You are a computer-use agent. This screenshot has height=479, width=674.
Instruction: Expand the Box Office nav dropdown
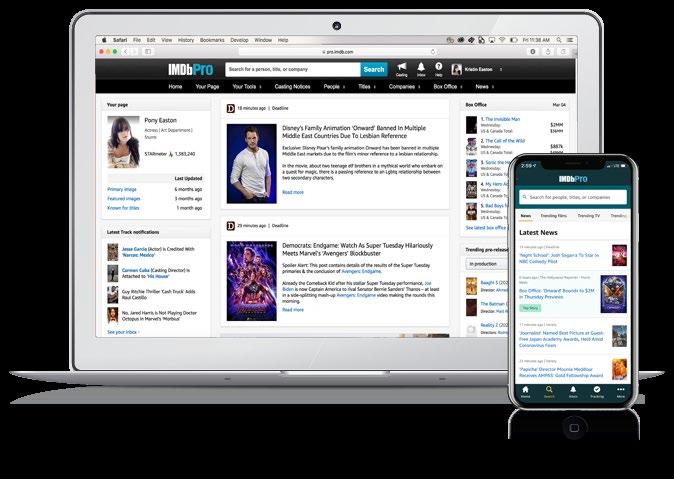click(x=448, y=86)
